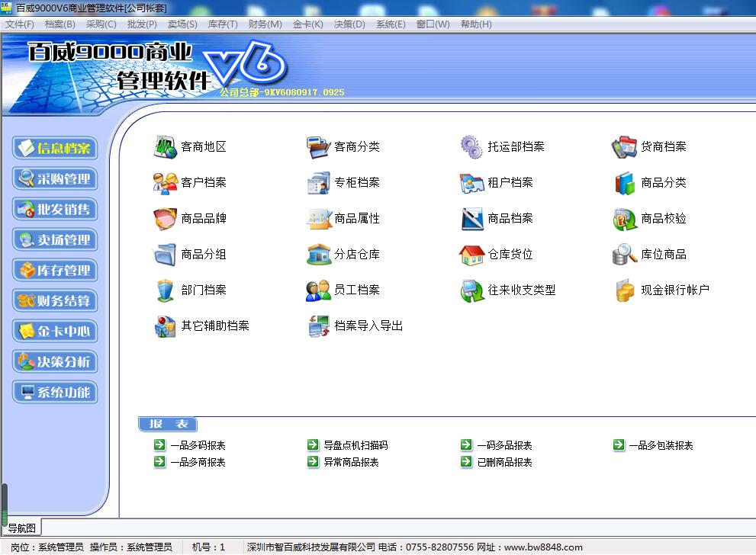Select the 批发销售 sidebar button
This screenshot has width=756, height=555.
[55, 209]
